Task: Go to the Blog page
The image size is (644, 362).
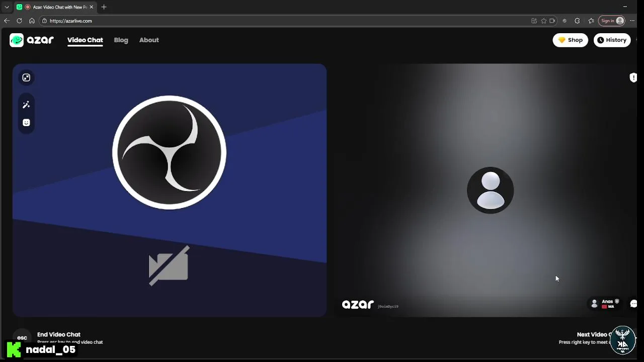Action: coord(121,40)
